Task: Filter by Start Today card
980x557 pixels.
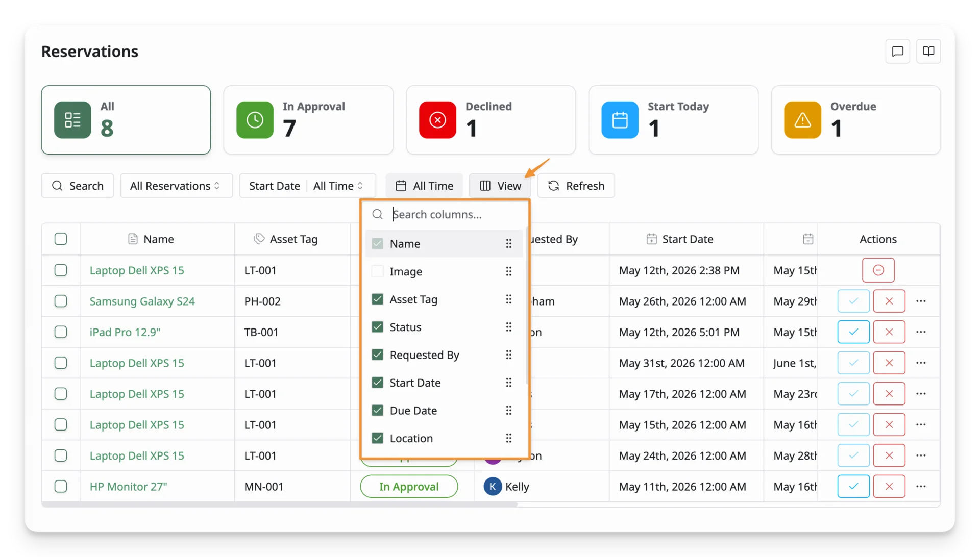Action: [673, 120]
